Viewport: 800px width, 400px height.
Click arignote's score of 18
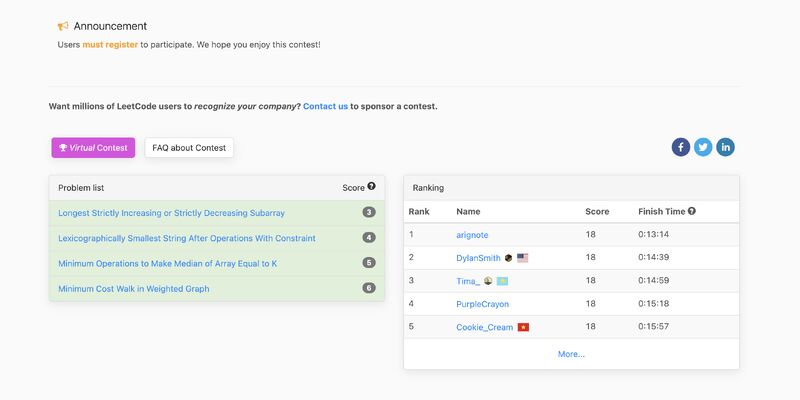[590, 235]
